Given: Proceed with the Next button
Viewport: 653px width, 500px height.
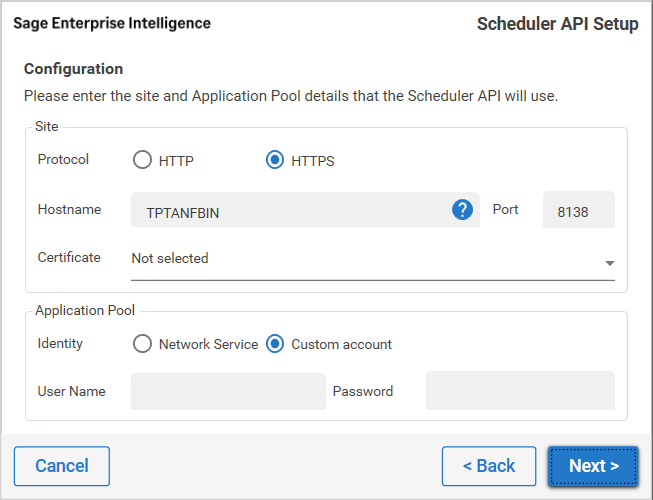Looking at the screenshot, I should coord(593,466).
